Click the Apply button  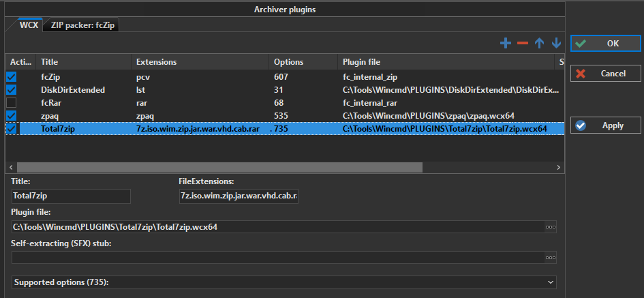[x=606, y=125]
